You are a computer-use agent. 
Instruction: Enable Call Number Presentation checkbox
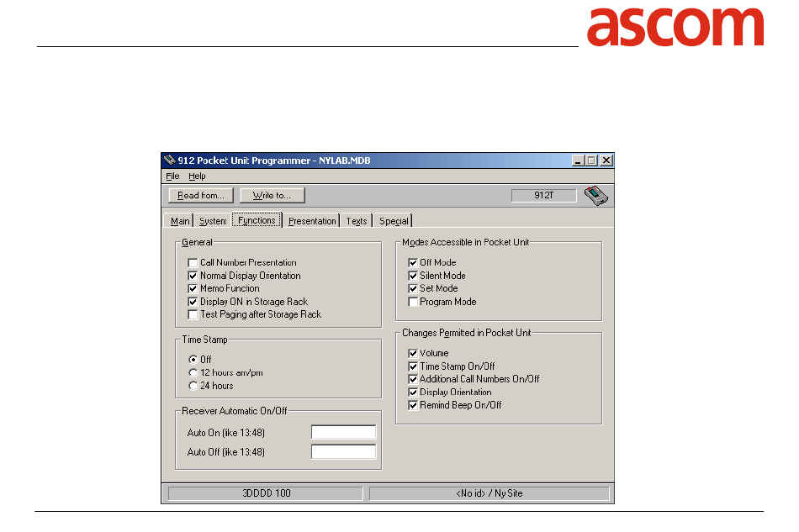point(193,263)
